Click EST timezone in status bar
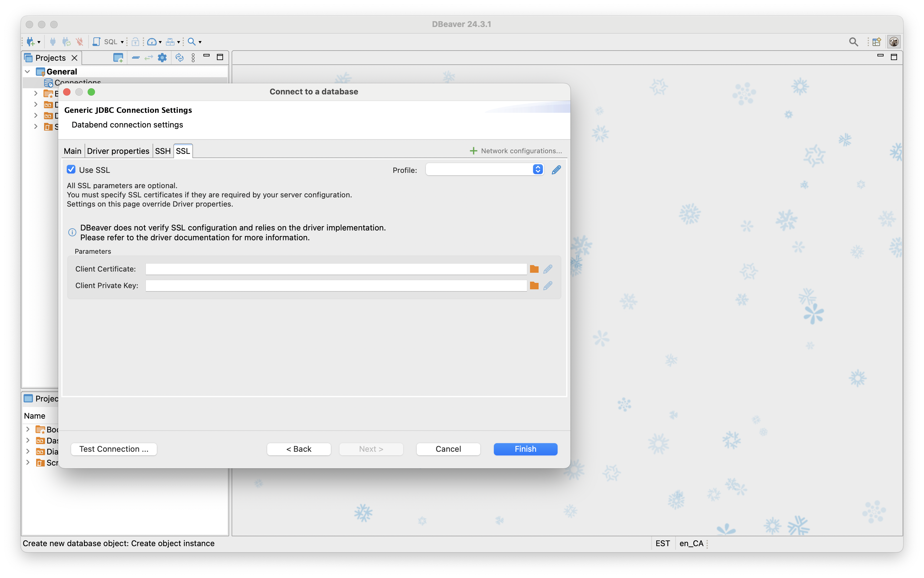The width and height of the screenshot is (924, 578). click(x=663, y=543)
